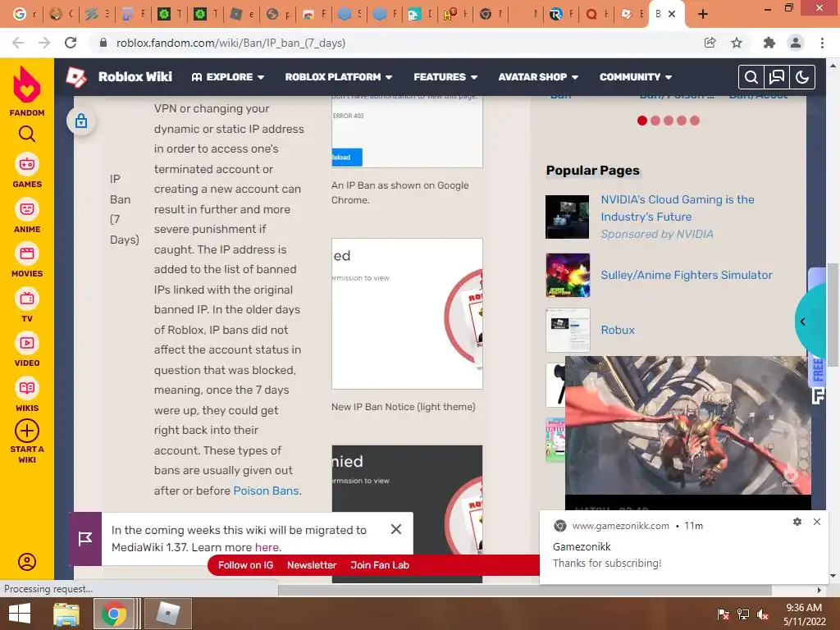The height and width of the screenshot is (630, 840).
Task: Open the Community dropdown menu
Action: 636,77
